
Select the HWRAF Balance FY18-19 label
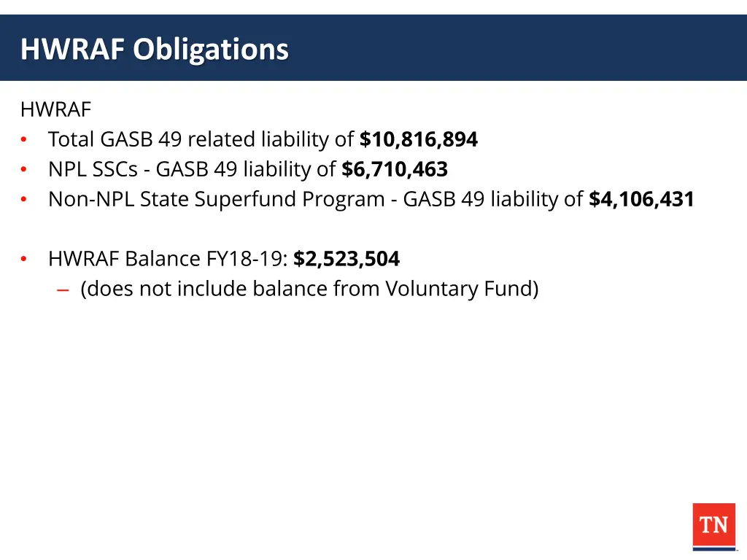[x=168, y=259]
